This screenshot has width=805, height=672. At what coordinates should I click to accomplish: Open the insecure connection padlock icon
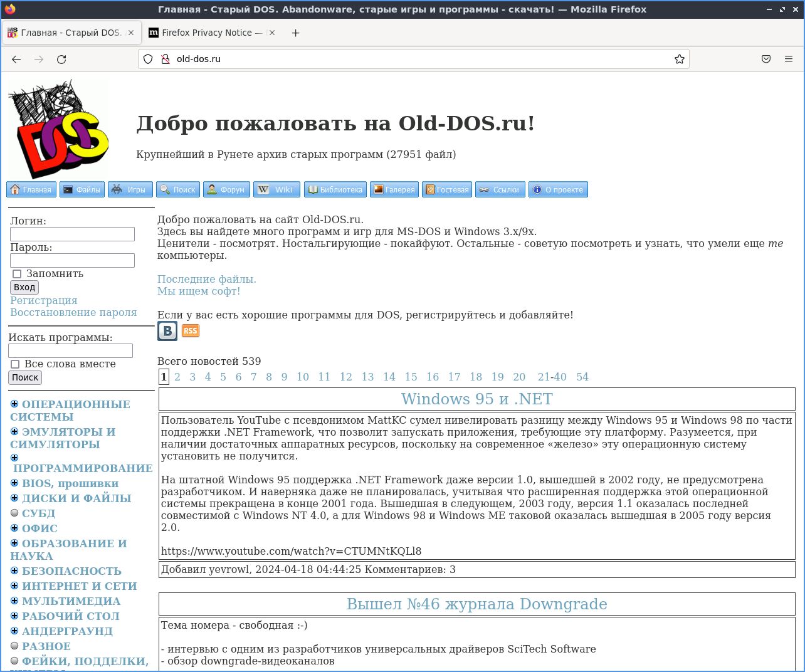tap(166, 59)
